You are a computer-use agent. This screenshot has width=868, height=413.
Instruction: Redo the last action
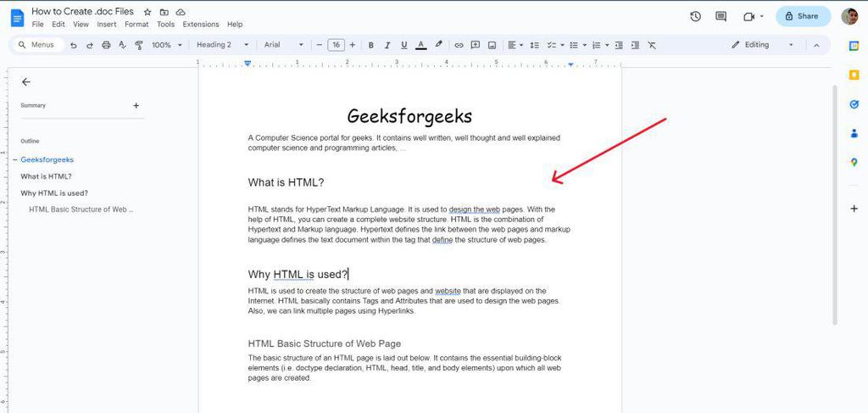click(89, 46)
